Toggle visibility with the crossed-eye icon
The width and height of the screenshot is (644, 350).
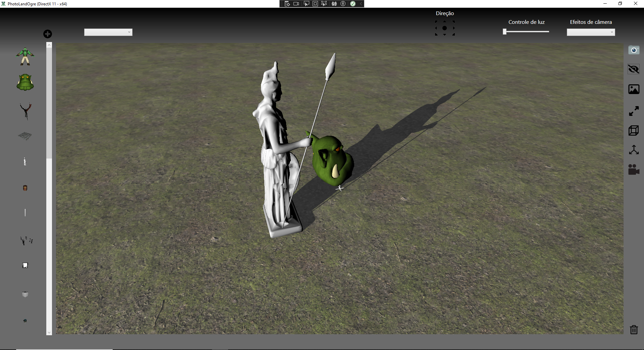(x=634, y=70)
